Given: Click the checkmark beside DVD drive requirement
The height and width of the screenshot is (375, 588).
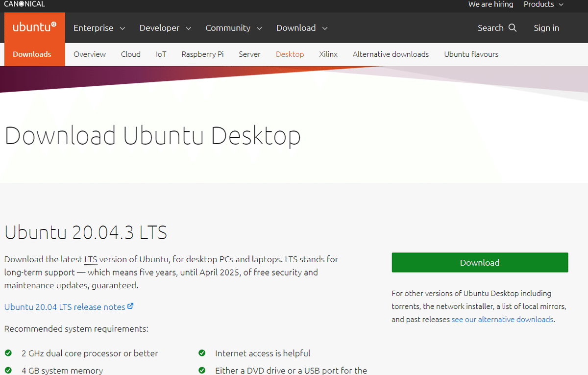Looking at the screenshot, I should pos(202,370).
